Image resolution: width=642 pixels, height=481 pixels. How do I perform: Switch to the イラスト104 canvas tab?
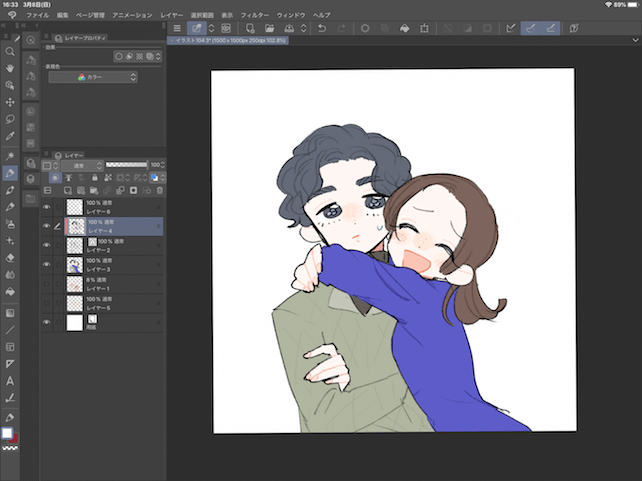[228, 41]
